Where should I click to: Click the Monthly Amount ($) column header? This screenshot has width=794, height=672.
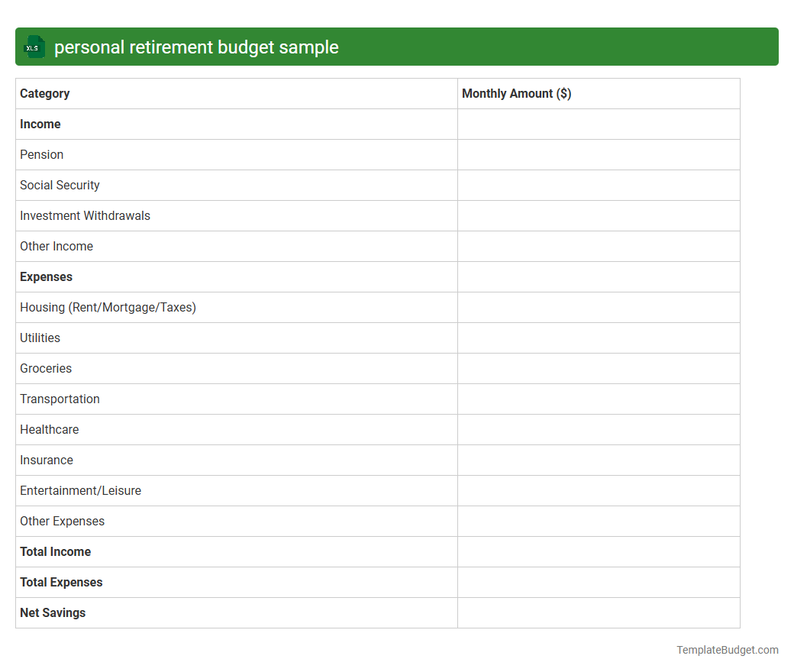[516, 93]
